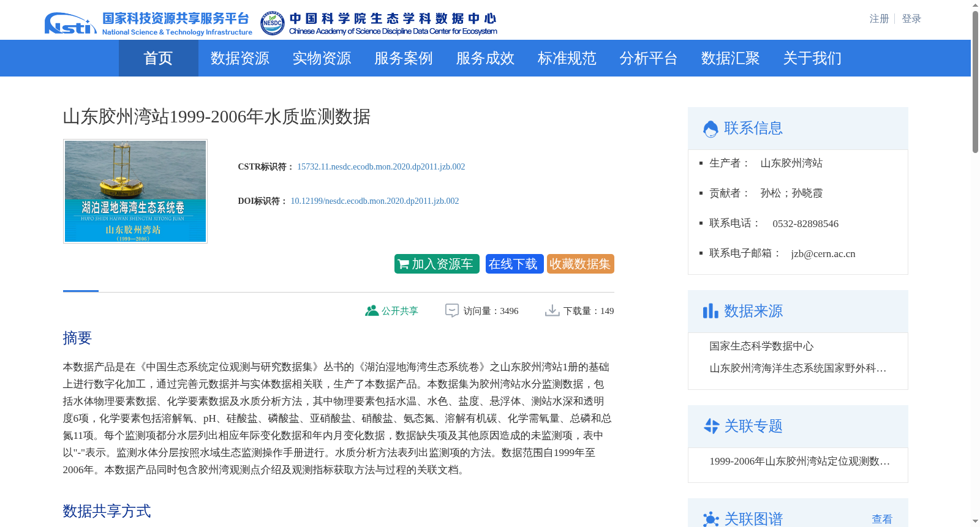Image resolution: width=980 pixels, height=527 pixels.
Task: Click the 加入资源车 button
Action: click(x=437, y=264)
